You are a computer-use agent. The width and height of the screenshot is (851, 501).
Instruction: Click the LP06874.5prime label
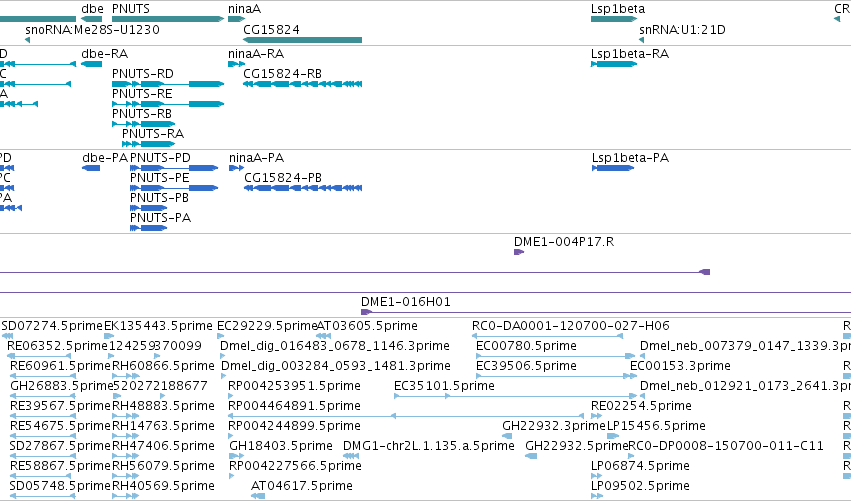640,466
